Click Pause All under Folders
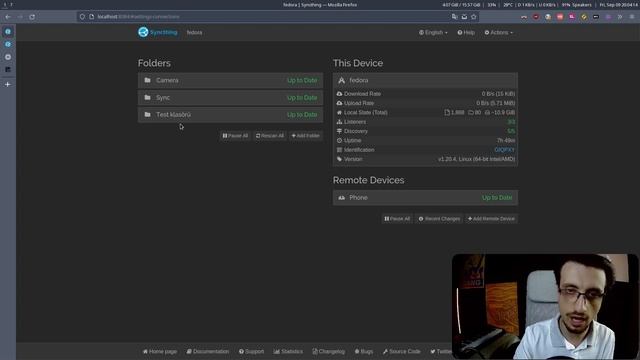 [235, 136]
